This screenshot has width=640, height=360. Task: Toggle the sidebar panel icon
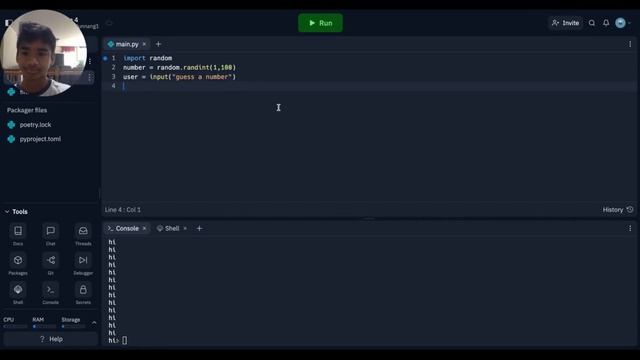(8, 23)
